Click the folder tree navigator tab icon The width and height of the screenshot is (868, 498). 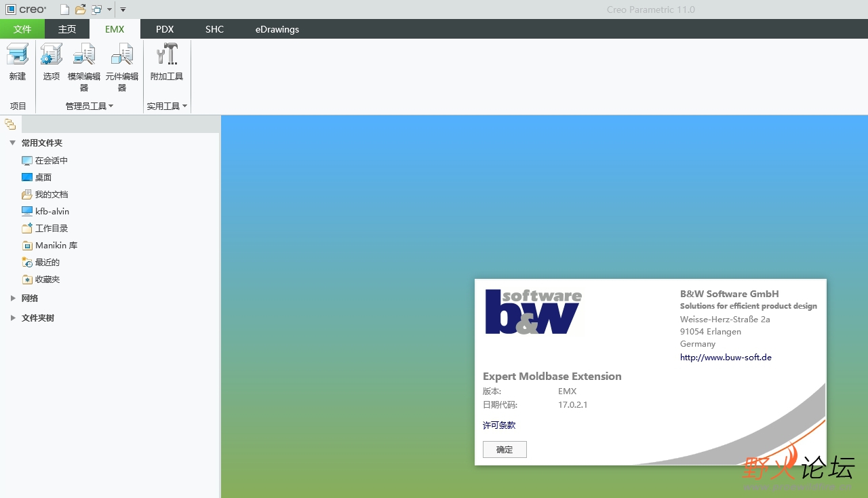pyautogui.click(x=10, y=124)
